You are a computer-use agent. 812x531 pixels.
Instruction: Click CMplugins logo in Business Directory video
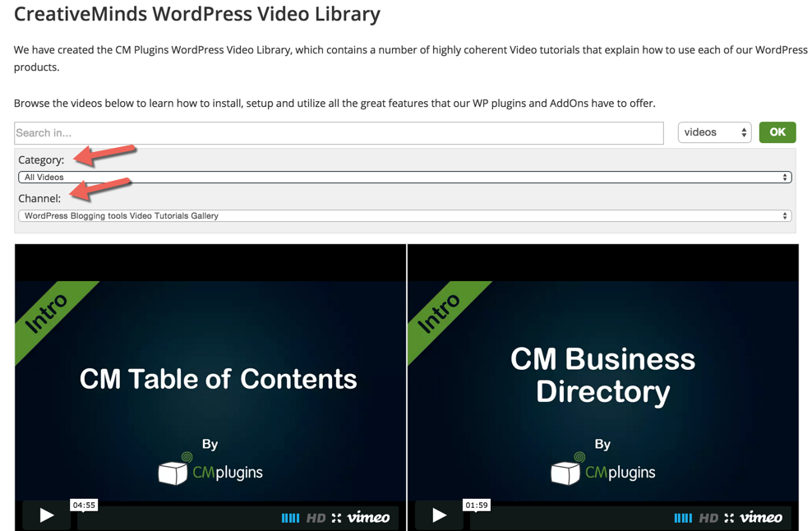[x=602, y=469]
